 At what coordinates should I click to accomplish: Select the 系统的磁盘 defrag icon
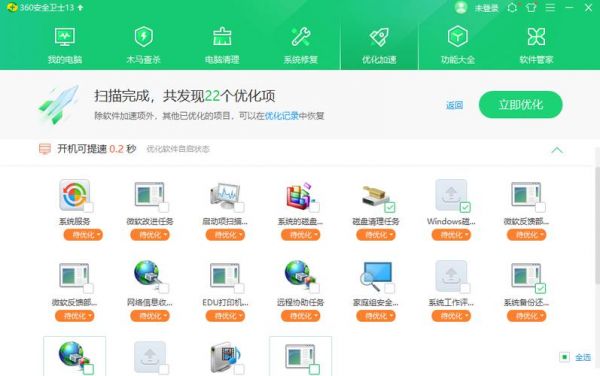pos(300,195)
